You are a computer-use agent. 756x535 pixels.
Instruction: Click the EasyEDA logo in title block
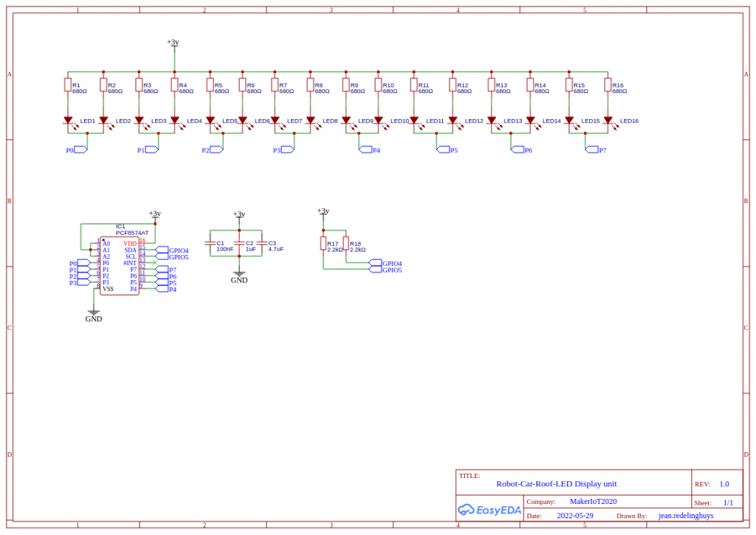pos(489,510)
